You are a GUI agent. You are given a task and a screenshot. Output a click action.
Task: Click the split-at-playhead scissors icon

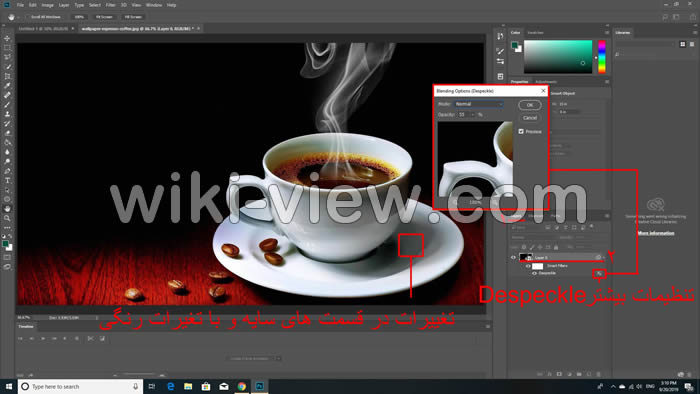[91, 339]
